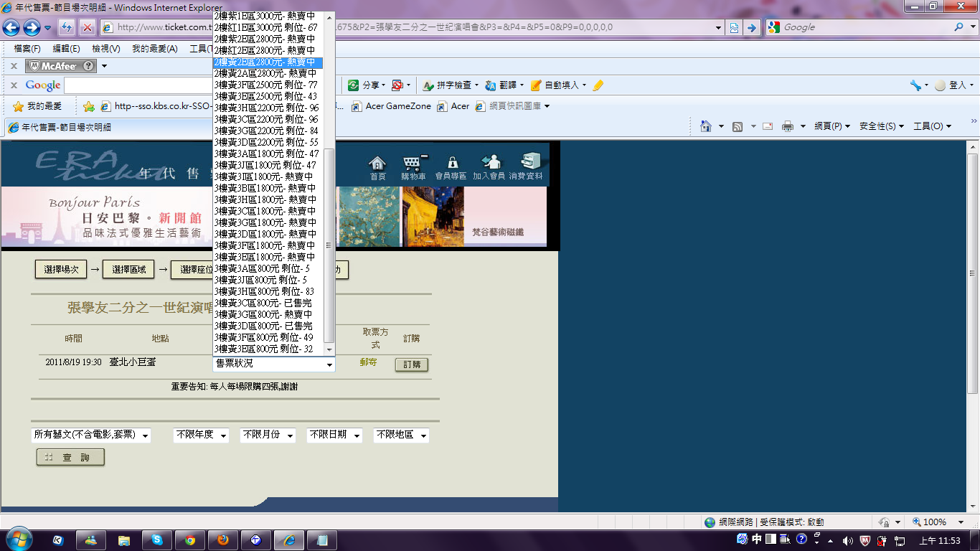Open the 不限日期 date dropdown
Viewport: 980px width, 551px height.
coord(334,435)
